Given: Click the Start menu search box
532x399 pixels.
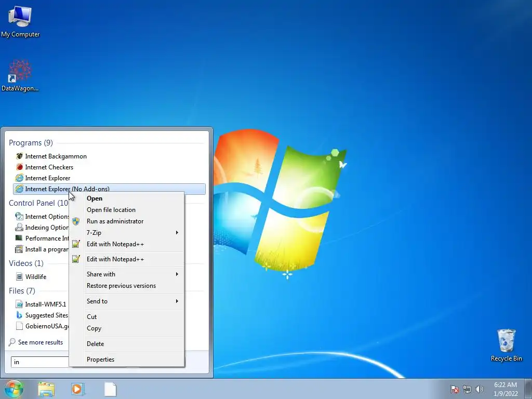Looking at the screenshot, I should tap(40, 362).
